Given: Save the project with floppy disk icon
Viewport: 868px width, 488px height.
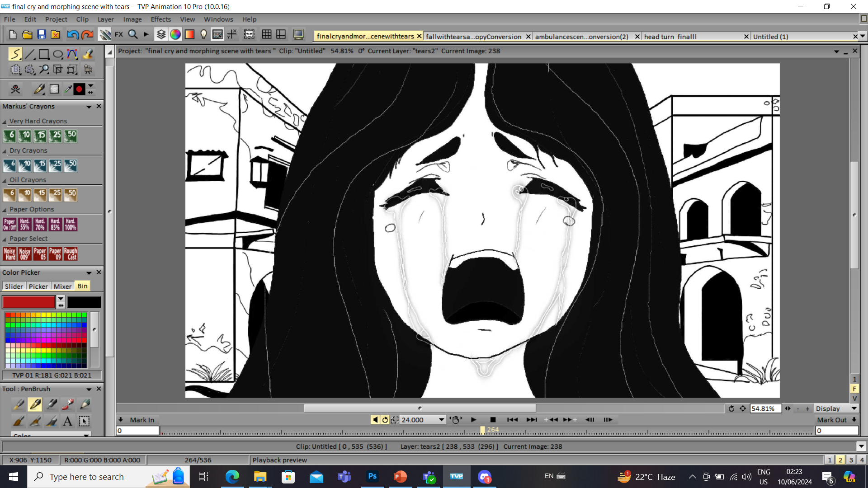Looking at the screenshot, I should pyautogui.click(x=42, y=34).
